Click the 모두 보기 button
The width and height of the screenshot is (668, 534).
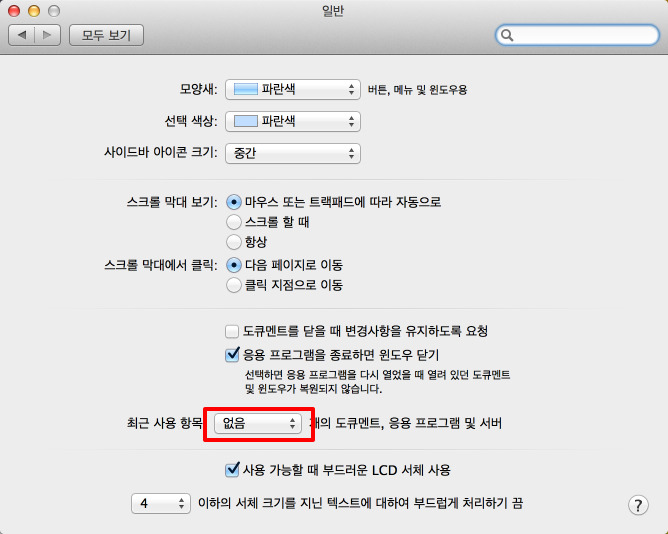pos(106,35)
